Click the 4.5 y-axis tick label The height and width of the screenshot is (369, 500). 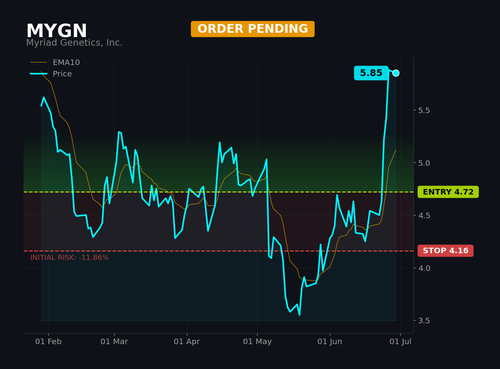[x=424, y=215]
